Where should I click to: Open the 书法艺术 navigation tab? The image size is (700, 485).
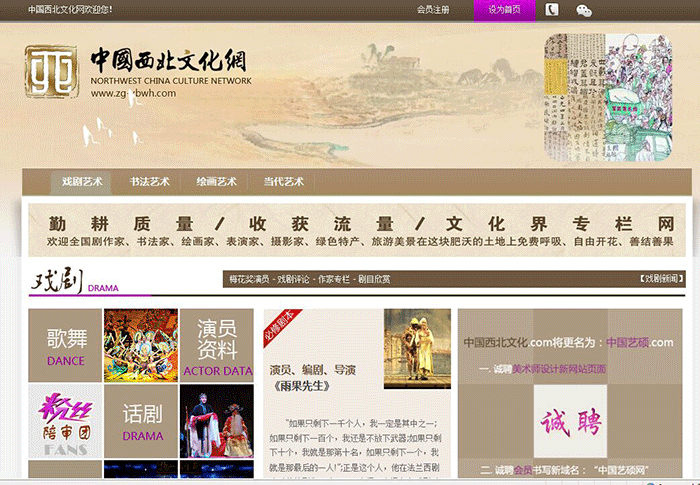(149, 182)
